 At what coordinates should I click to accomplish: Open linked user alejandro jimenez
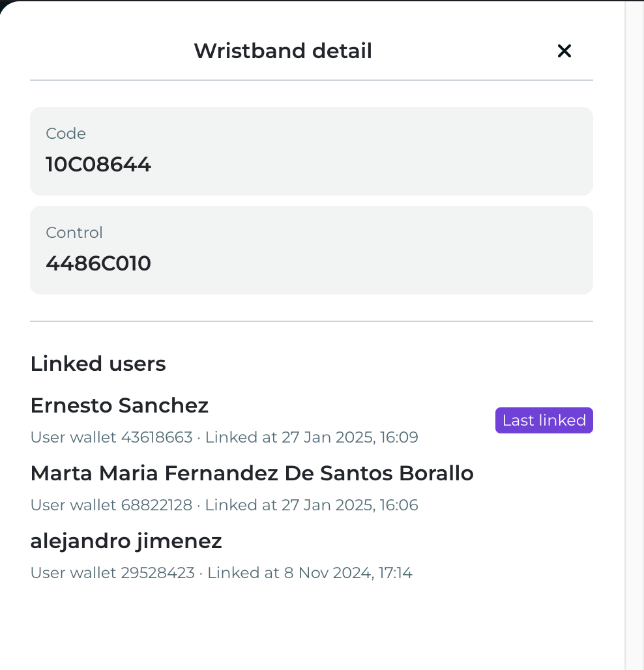click(126, 541)
